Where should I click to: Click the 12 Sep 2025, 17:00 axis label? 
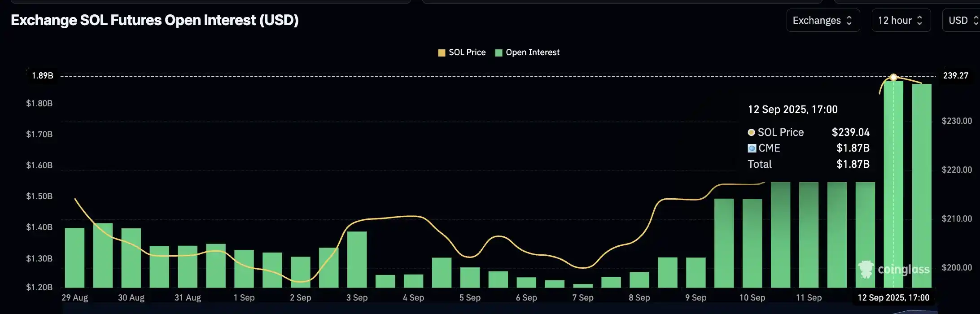(x=893, y=298)
